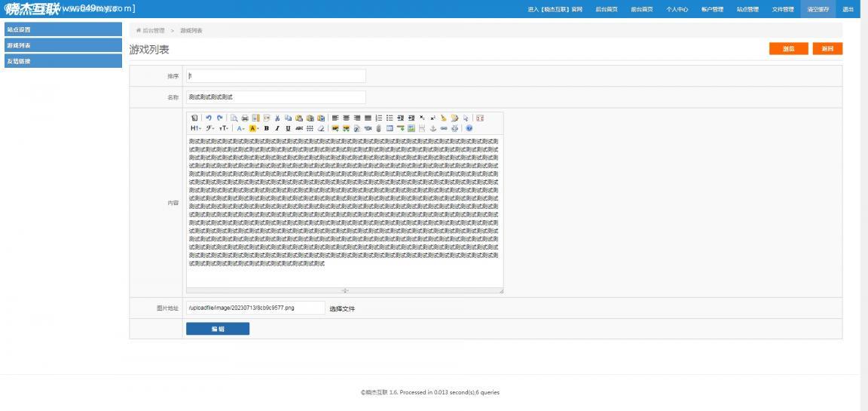This screenshot has width=868, height=411.
Task: Insert a horizontal rule
Action: [x=400, y=128]
